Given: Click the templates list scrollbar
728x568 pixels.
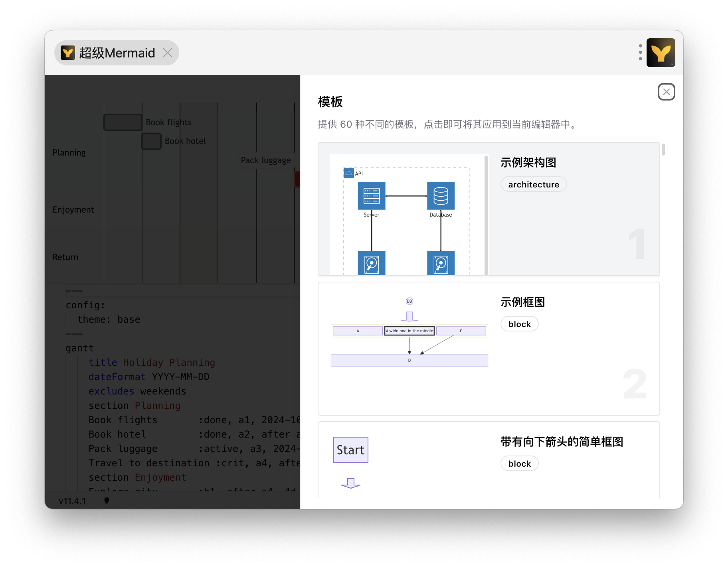Looking at the screenshot, I should coord(663,150).
